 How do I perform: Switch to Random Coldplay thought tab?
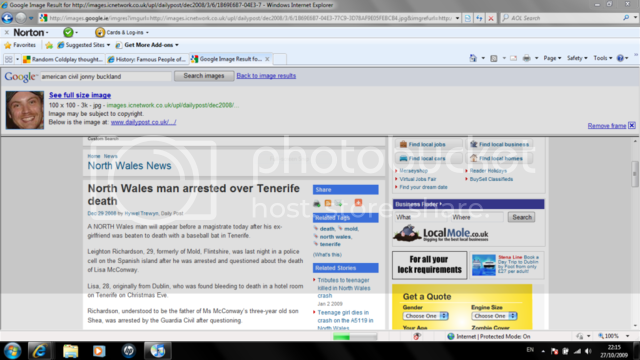click(63, 59)
